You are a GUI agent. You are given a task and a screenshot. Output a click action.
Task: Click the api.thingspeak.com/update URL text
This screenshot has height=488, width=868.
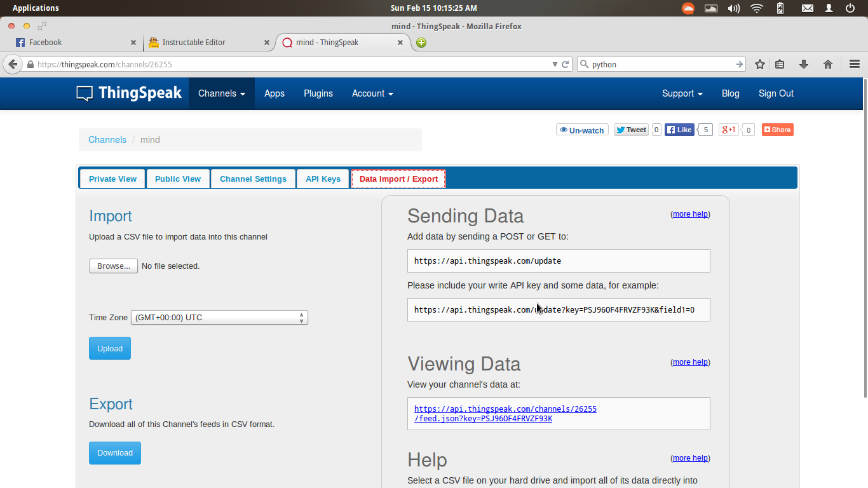tap(488, 261)
